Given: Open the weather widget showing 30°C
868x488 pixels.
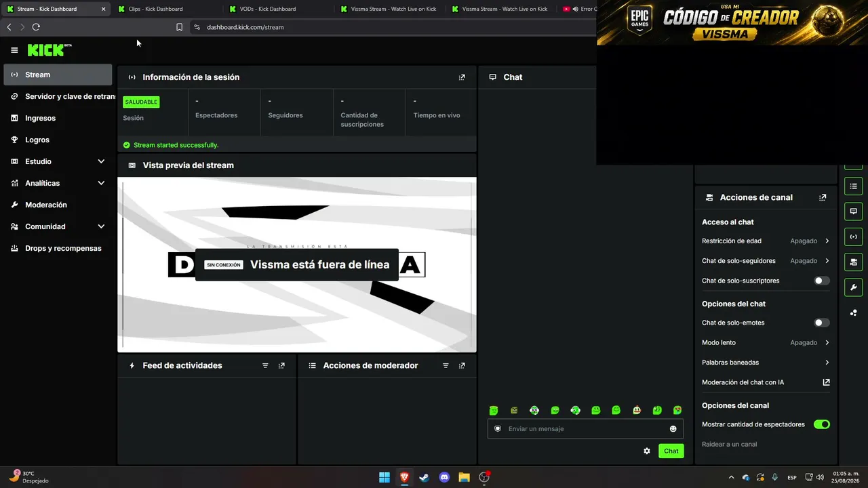Looking at the screenshot, I should [x=28, y=477].
